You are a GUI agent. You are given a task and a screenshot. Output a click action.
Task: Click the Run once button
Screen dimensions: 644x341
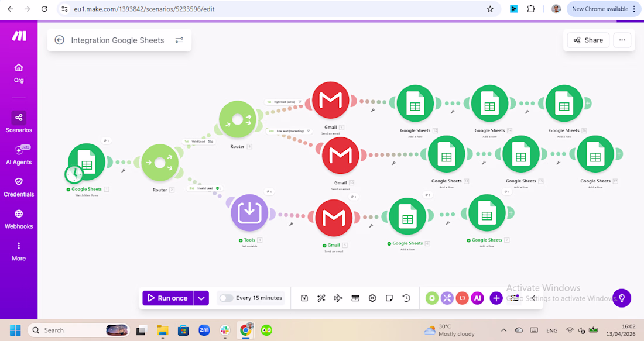point(168,298)
